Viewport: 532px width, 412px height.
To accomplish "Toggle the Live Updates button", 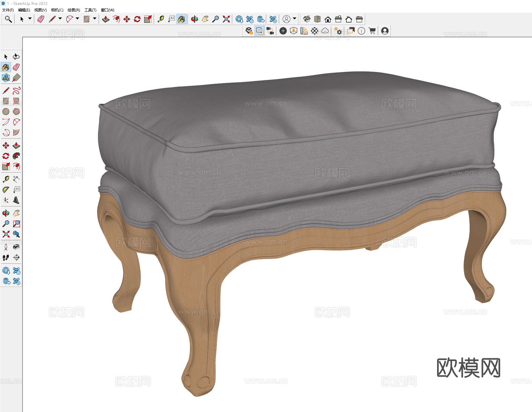I will click(260, 31).
